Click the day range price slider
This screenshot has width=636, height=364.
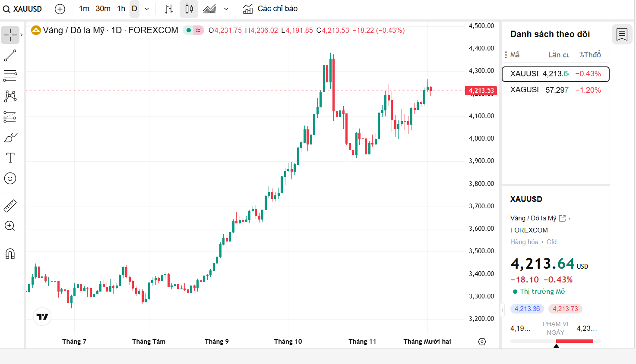coord(555,341)
